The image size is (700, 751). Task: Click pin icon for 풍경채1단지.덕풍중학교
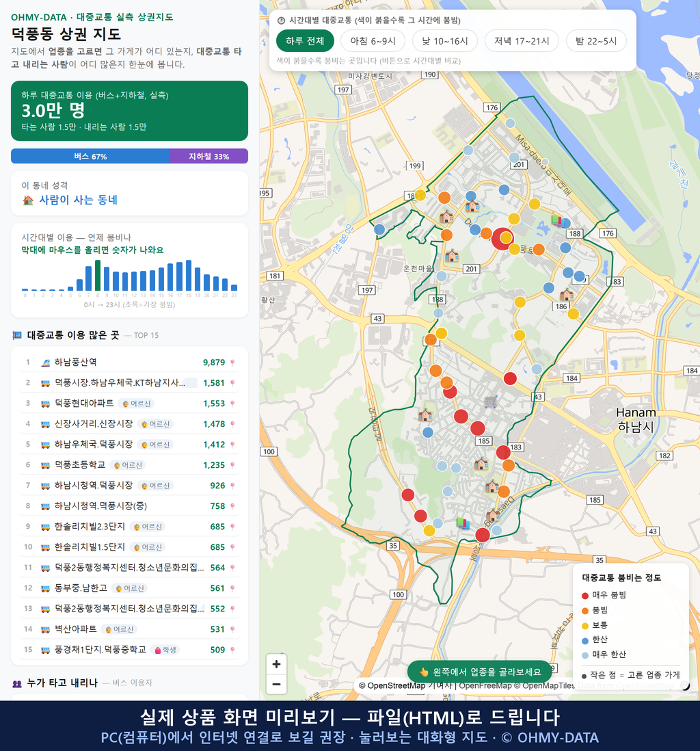point(232,650)
